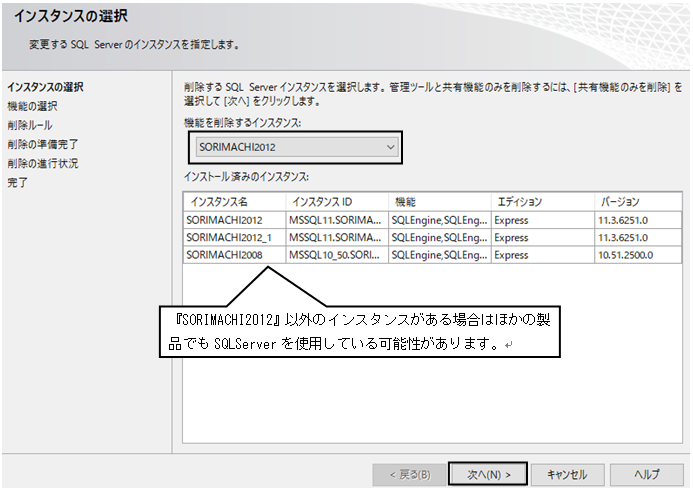Open the SORIMACHI2012 instance dropdown
Image resolution: width=693 pixels, height=493 pixels.
pos(297,147)
